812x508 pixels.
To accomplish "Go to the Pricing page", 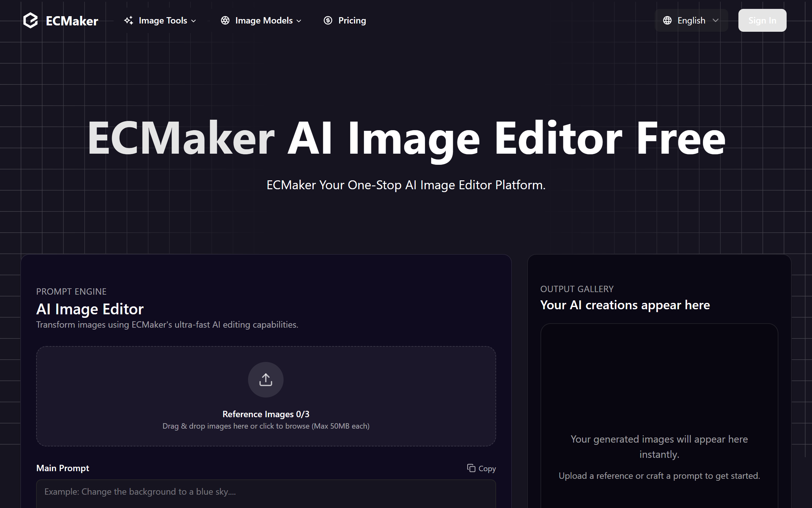I will 345,21.
